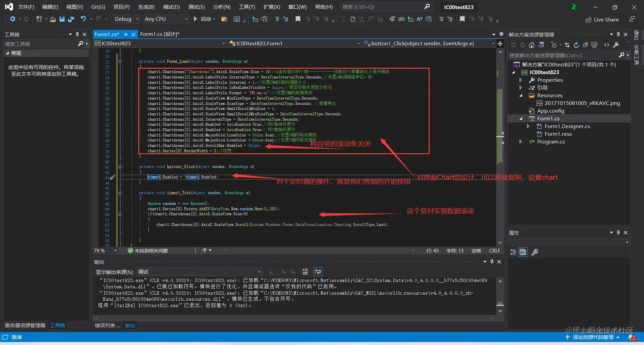Undo the last edit with the undo arrow
This screenshot has width=644, height=345.
pos(83,19)
